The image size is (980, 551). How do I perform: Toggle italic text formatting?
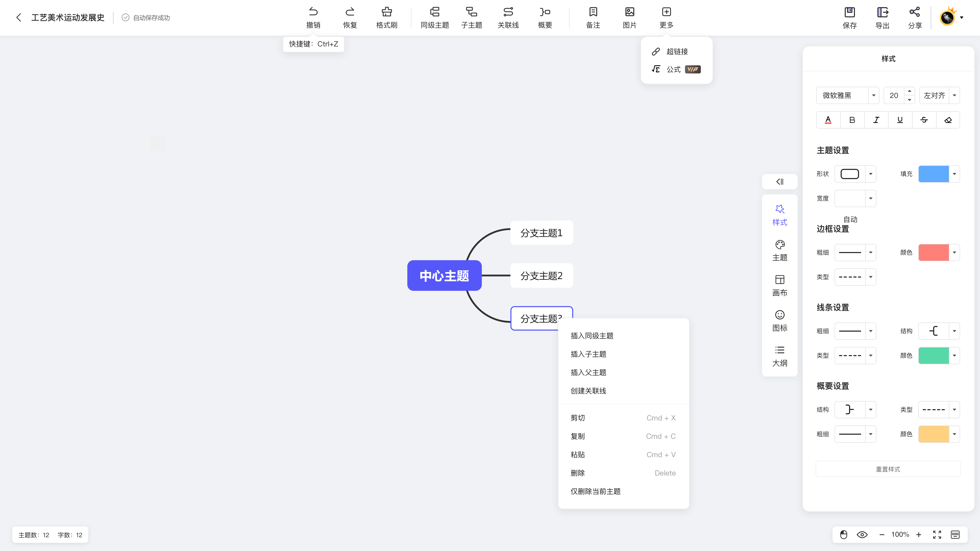tap(876, 120)
